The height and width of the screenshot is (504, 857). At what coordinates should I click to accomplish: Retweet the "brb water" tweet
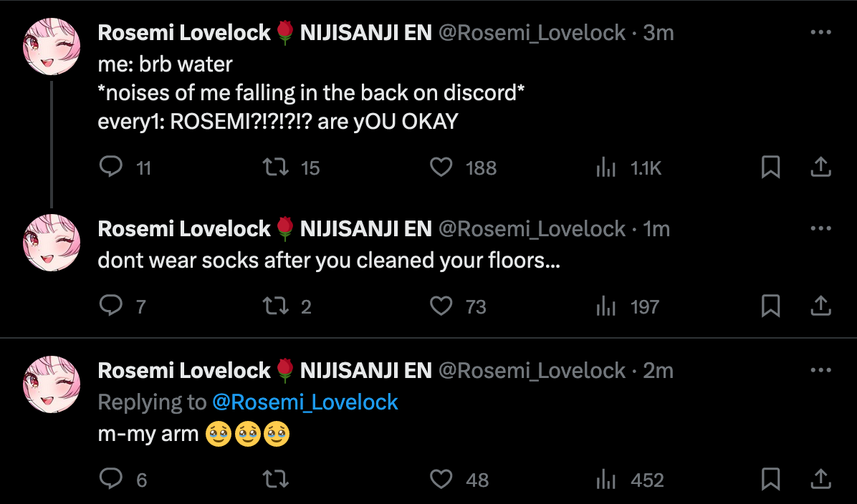click(x=274, y=168)
